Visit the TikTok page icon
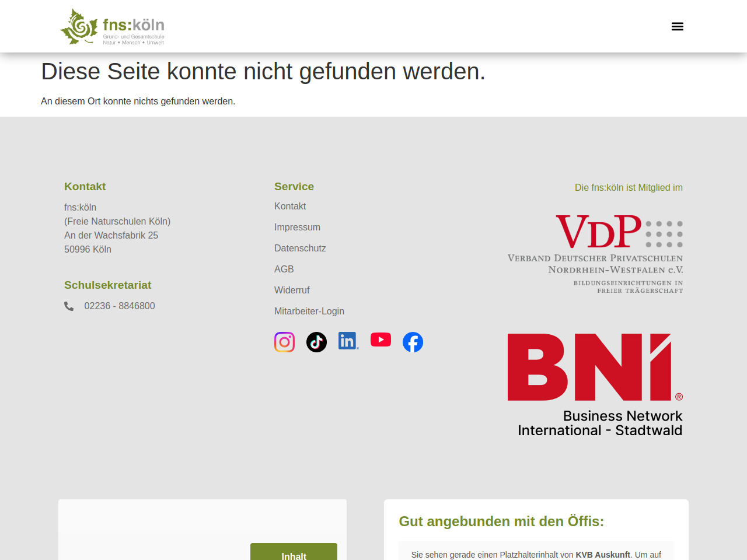 (316, 342)
